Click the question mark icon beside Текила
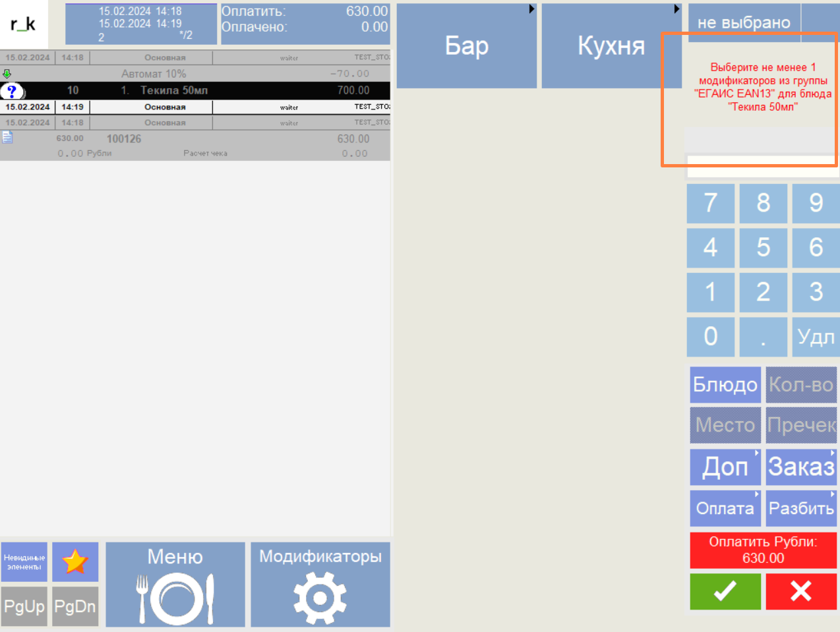The width and height of the screenshot is (840, 632). click(x=12, y=91)
